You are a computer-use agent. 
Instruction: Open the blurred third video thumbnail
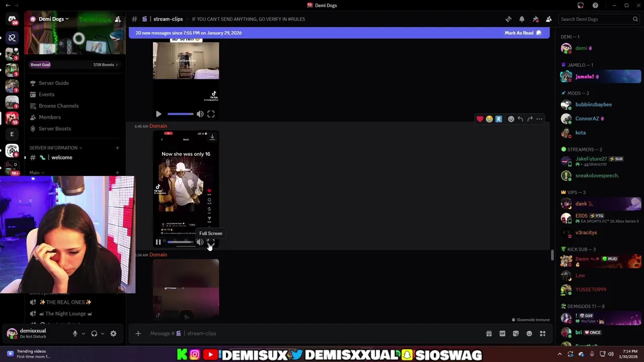(186, 290)
